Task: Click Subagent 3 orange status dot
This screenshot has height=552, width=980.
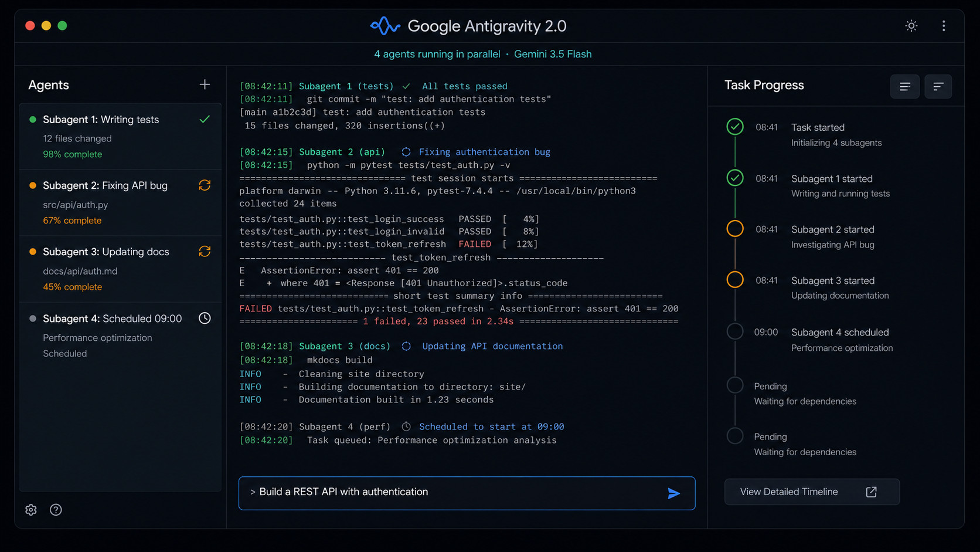Action: (x=33, y=252)
